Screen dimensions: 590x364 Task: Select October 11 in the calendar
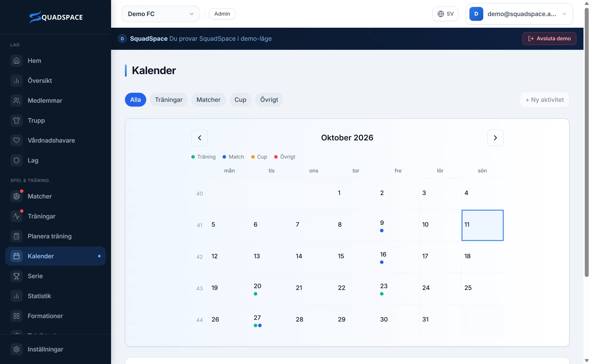pos(482,225)
